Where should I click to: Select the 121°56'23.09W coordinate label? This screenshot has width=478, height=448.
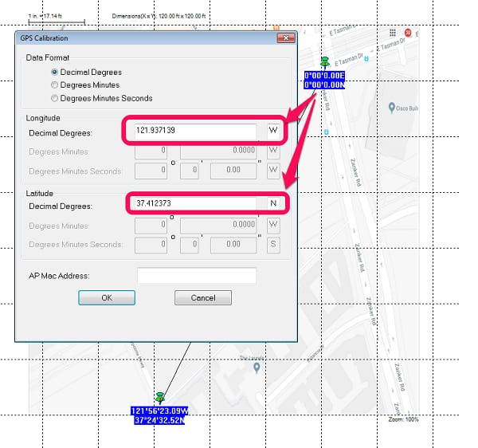158,411
